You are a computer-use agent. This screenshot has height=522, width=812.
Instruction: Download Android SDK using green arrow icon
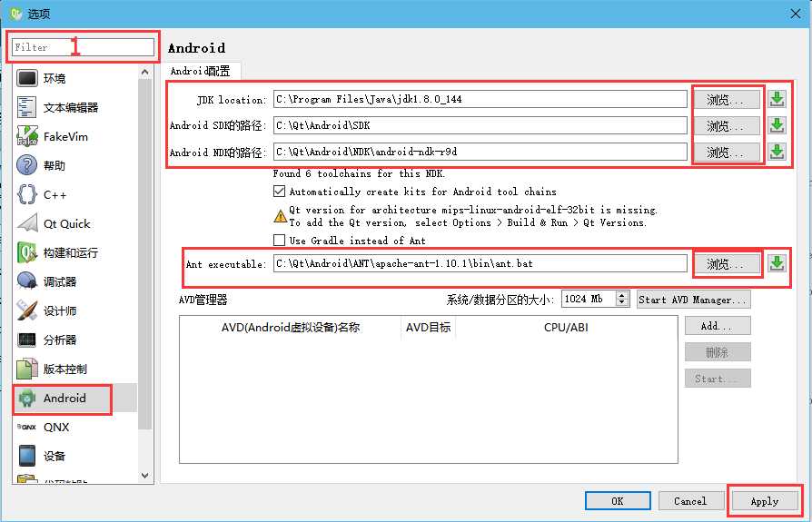777,125
